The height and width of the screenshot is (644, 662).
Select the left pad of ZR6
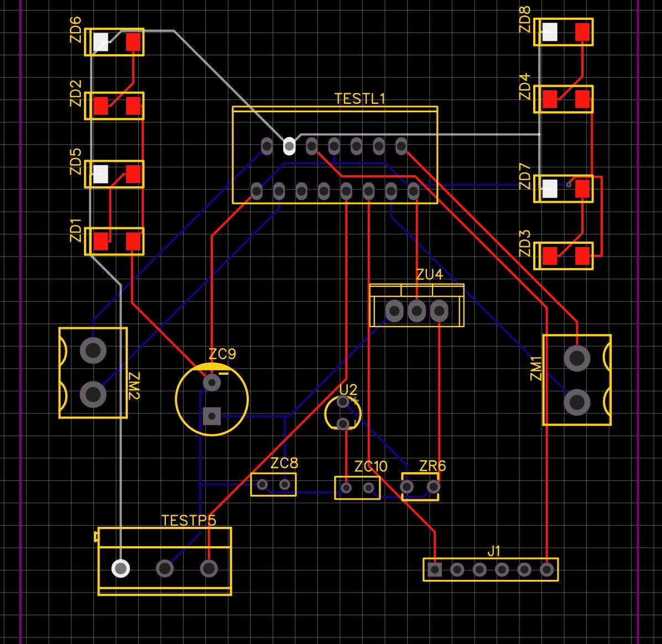[x=406, y=487]
